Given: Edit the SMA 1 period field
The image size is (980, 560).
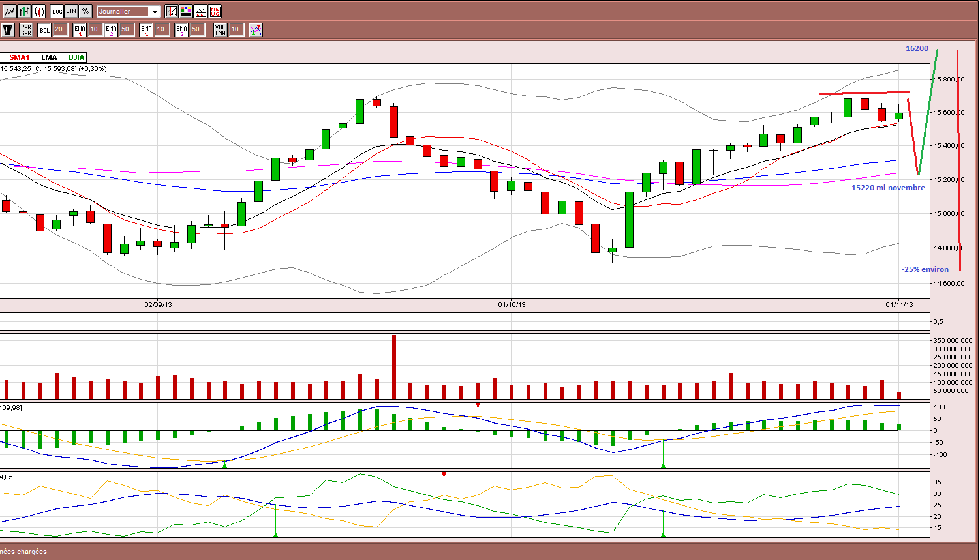Looking at the screenshot, I should coord(161,29).
